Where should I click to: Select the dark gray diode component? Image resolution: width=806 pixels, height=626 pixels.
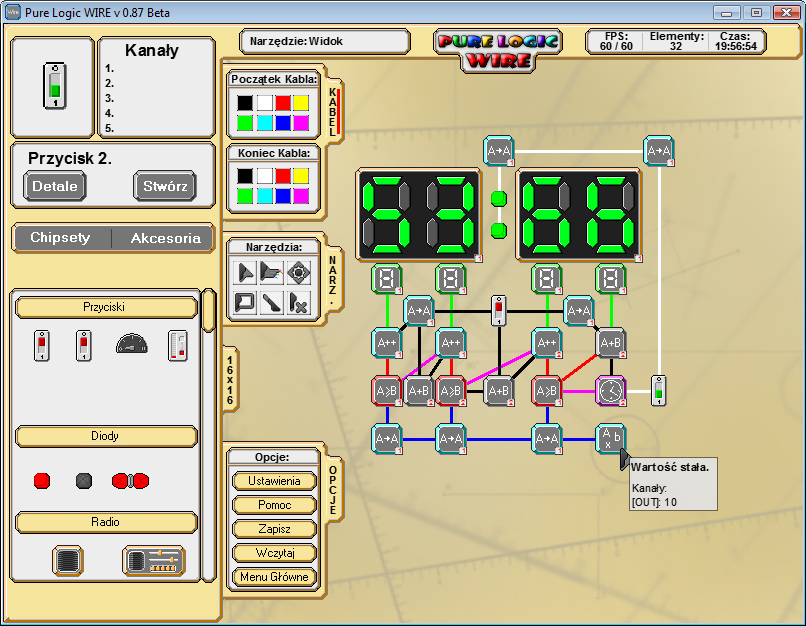click(x=84, y=481)
